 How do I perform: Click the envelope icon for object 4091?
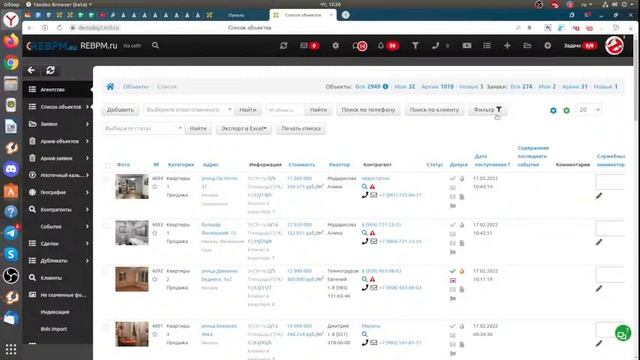coord(373,343)
